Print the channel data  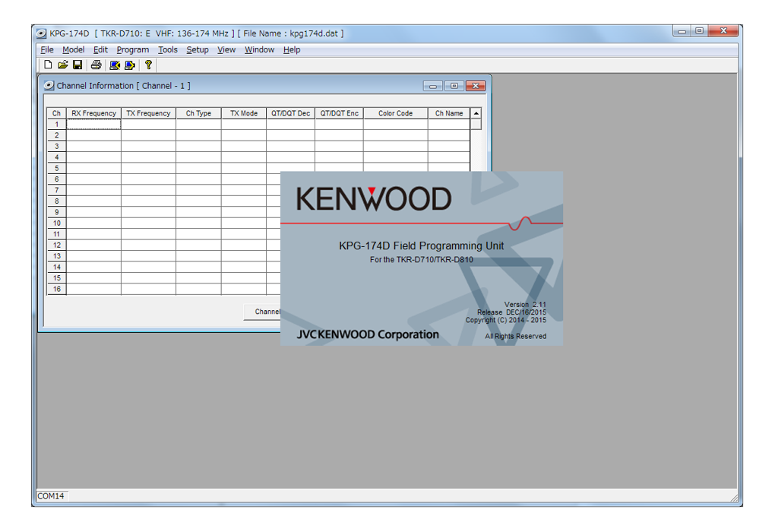tap(95, 65)
